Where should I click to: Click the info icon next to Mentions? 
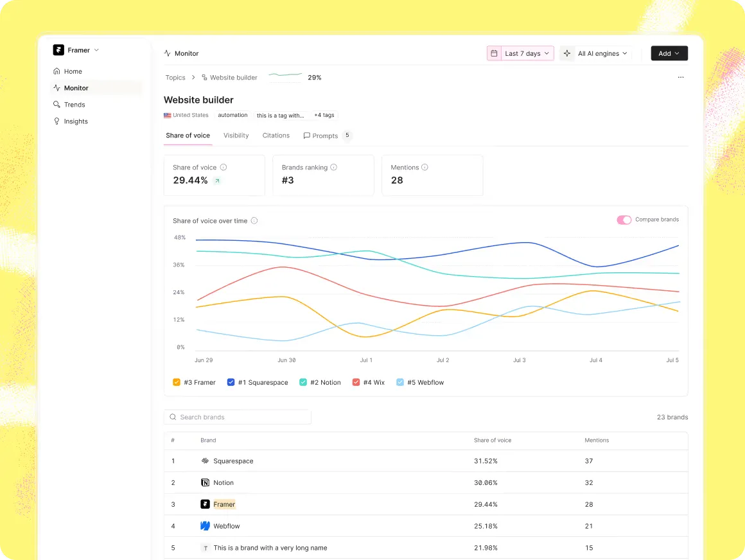[x=425, y=167]
